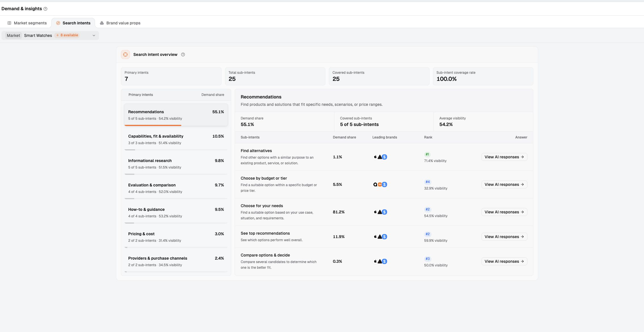This screenshot has width=644, height=332.
Task: Click leading brand icons for See top recommendations
Action: pos(380,237)
